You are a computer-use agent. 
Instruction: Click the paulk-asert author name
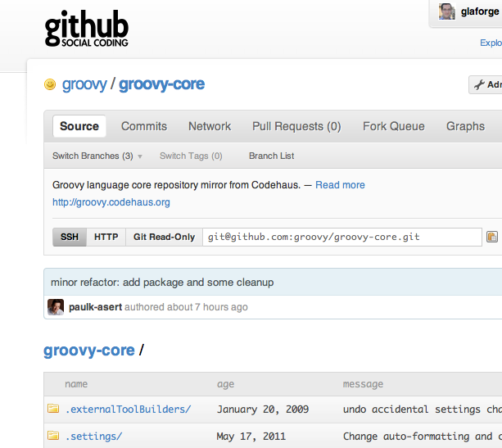coord(96,307)
